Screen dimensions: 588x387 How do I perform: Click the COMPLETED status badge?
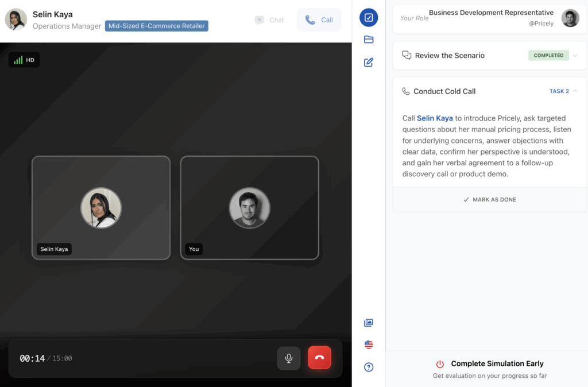tap(548, 56)
